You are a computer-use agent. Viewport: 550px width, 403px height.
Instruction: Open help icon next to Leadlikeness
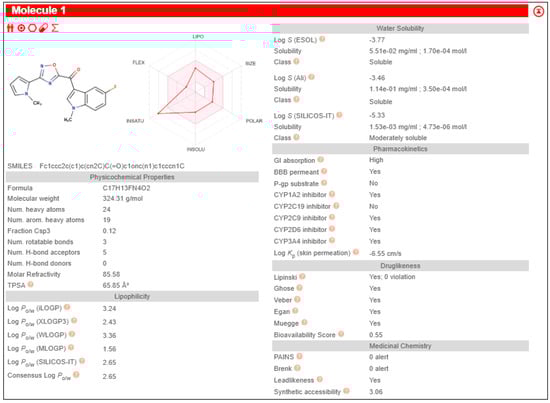click(x=320, y=380)
